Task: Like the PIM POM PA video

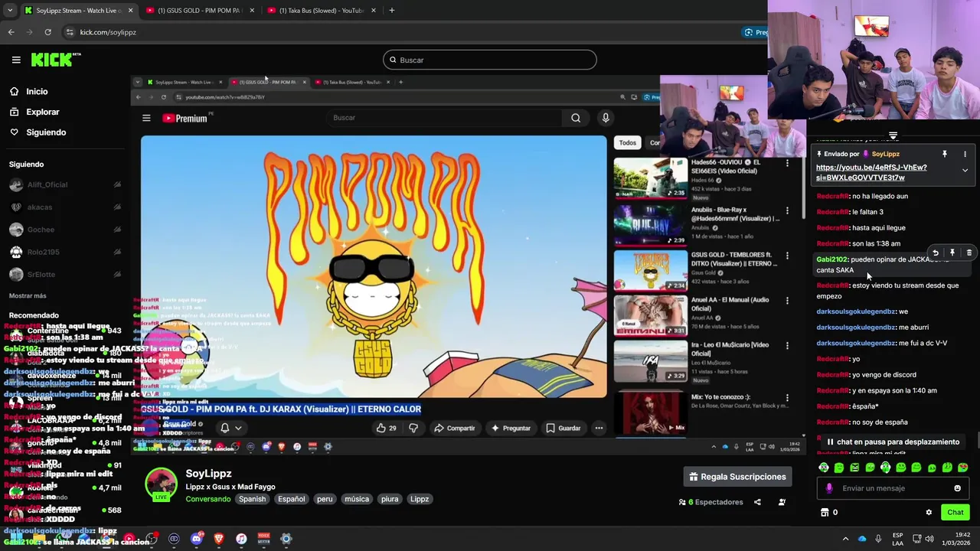Action: pyautogui.click(x=386, y=428)
